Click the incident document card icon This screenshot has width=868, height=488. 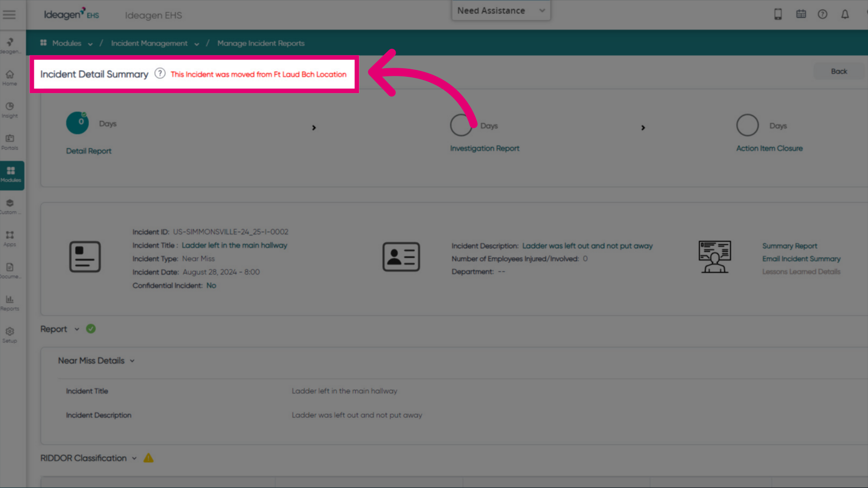[x=85, y=257]
